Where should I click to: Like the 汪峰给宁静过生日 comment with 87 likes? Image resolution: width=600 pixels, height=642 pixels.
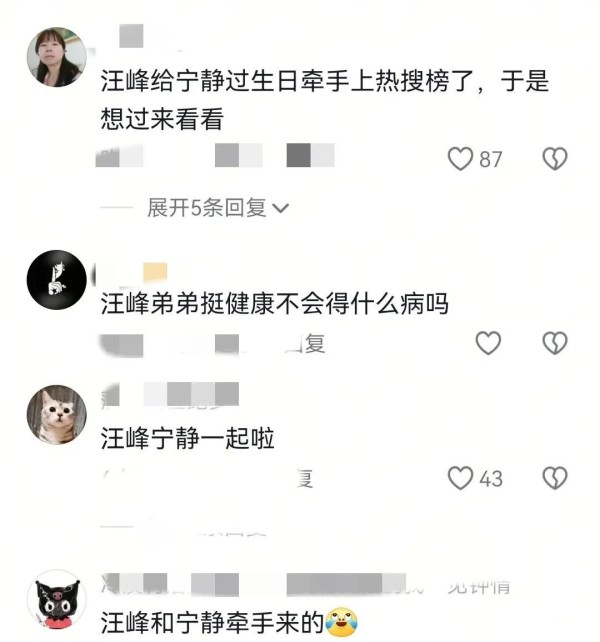tap(460, 158)
